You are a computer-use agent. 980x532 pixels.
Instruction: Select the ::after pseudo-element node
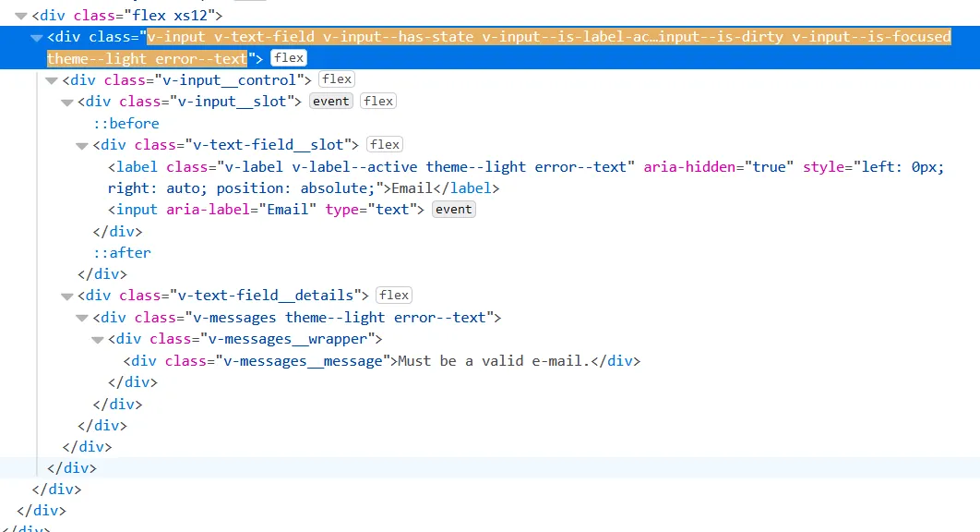[122, 253]
